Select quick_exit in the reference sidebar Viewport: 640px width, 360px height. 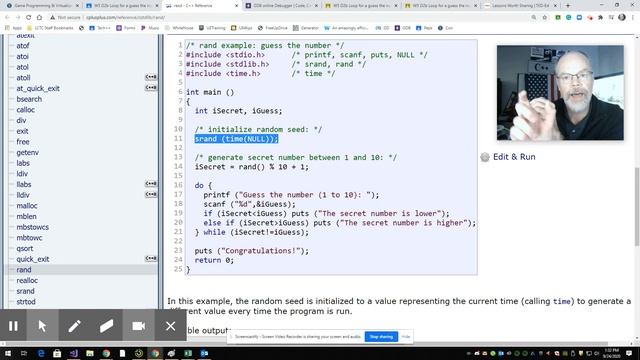click(33, 259)
